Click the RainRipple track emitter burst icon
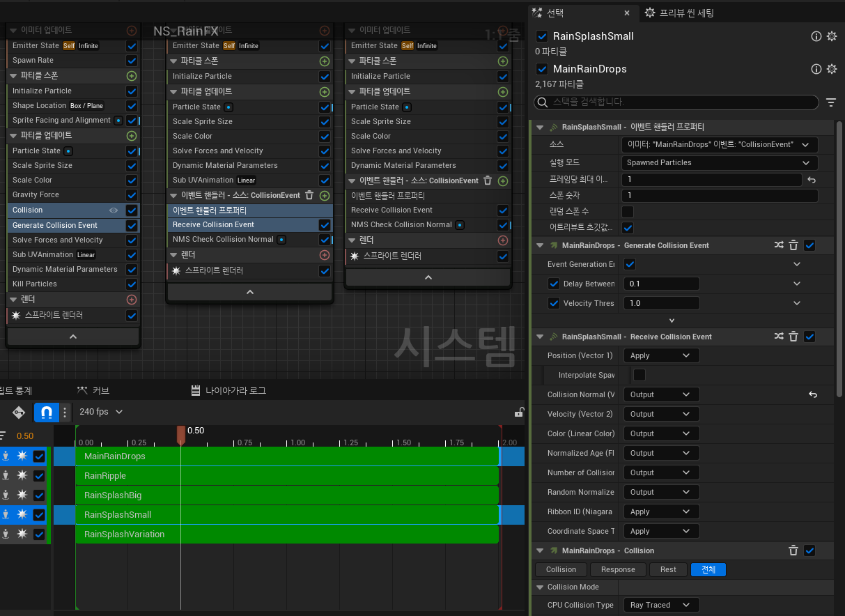Viewport: 845px width, 616px height. (22, 476)
